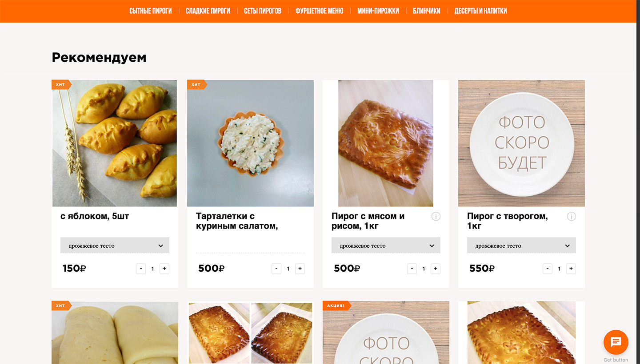This screenshot has height=364, width=640.
Task: Increase quantity of Пирог с творогом
Action: coord(571,269)
